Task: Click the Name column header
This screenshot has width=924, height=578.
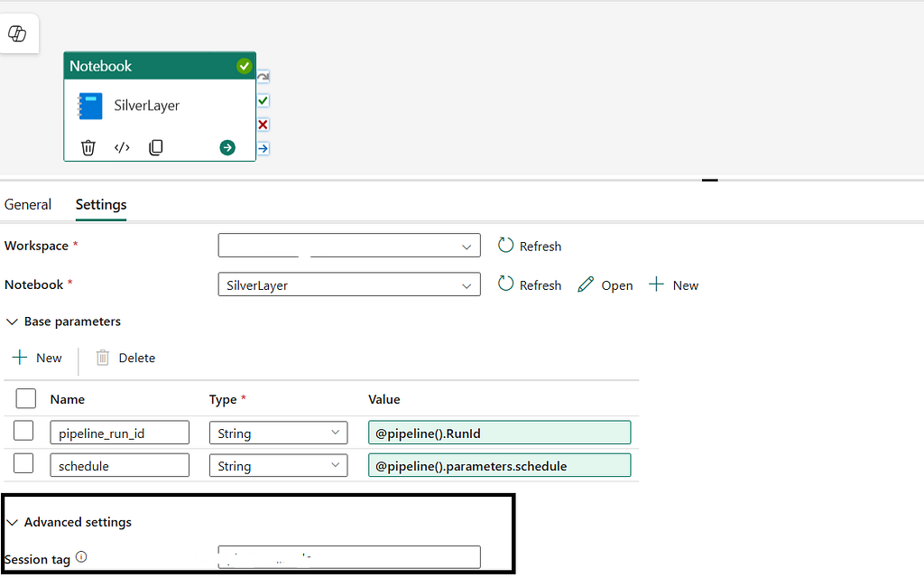Action: [67, 399]
